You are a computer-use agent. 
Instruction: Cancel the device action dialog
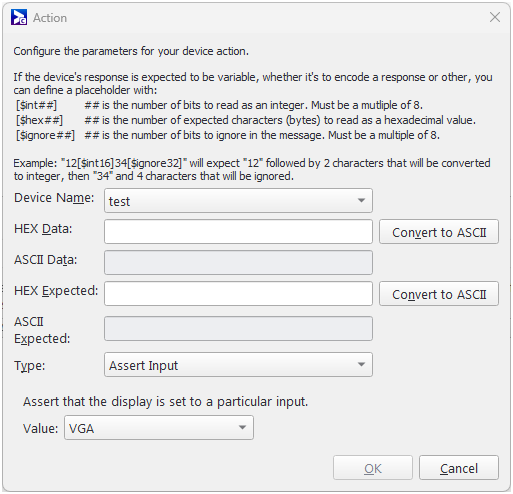tap(459, 468)
